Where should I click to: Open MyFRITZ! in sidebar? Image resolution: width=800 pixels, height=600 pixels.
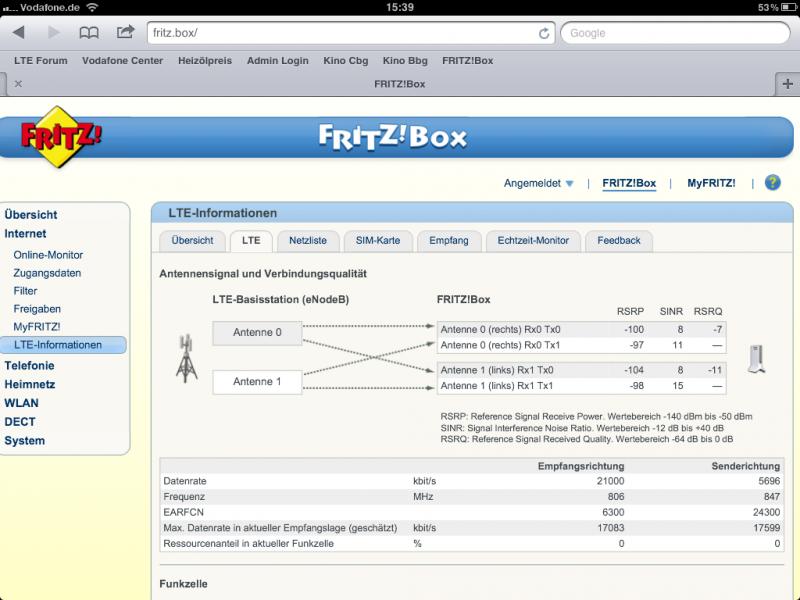click(36, 327)
